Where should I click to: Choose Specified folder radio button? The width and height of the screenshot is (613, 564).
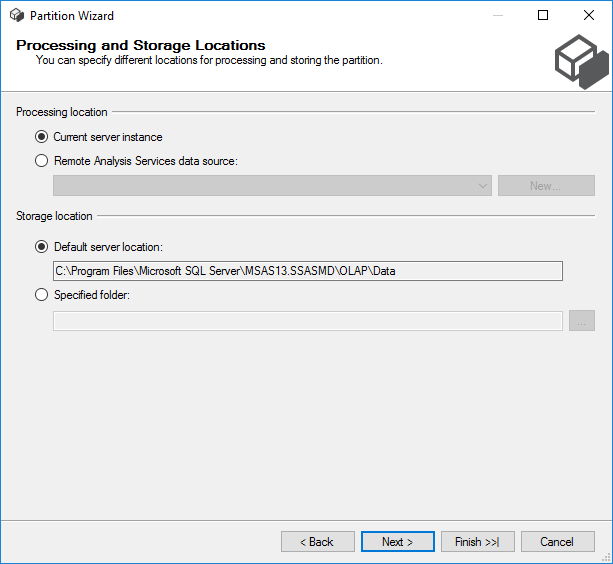[x=42, y=295]
